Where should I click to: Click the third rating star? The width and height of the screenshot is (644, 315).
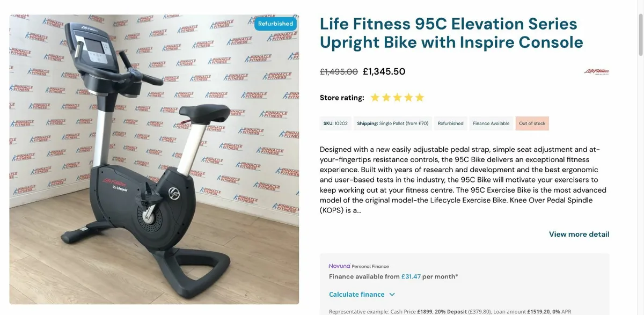pos(397,98)
